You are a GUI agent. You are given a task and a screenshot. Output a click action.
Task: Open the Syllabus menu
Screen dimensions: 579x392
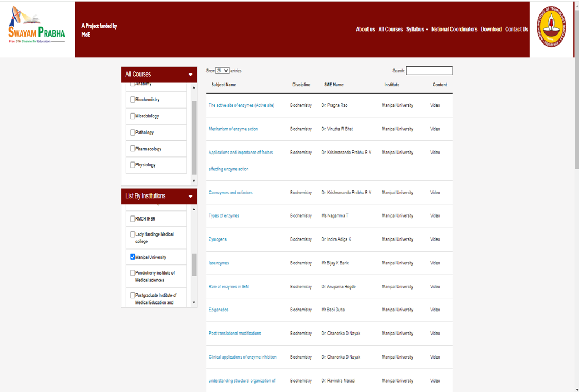pos(416,30)
